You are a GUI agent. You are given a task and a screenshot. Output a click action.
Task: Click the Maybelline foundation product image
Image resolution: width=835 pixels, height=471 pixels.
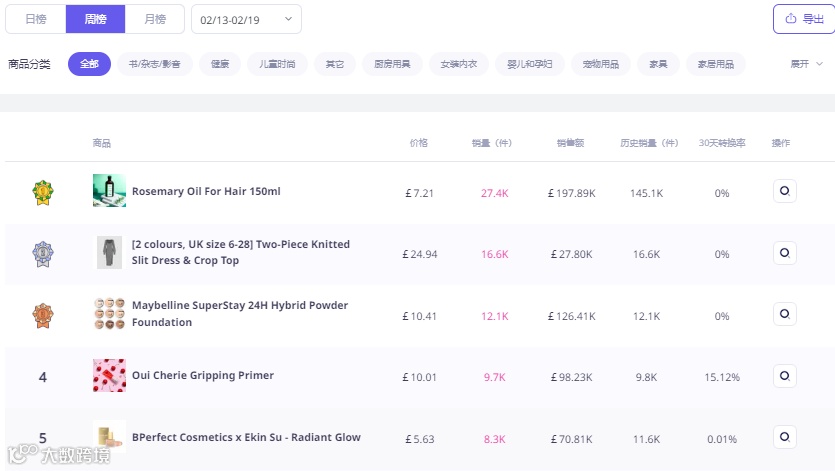point(109,314)
